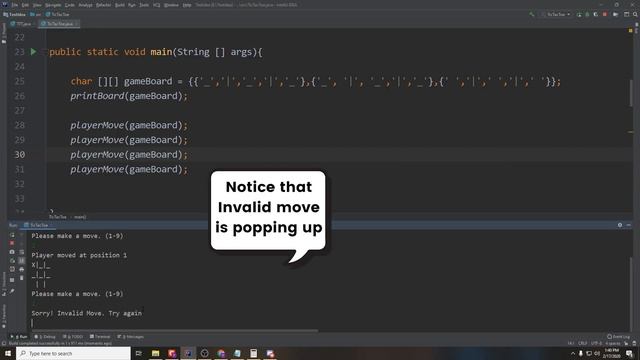Open the Debug tool window button at bottom
The image size is (640, 360).
[45, 337]
